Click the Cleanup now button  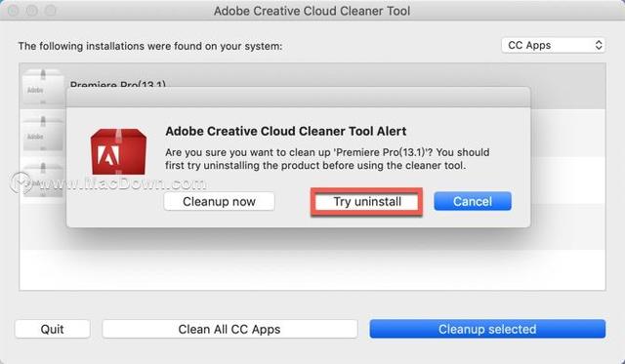[219, 201]
